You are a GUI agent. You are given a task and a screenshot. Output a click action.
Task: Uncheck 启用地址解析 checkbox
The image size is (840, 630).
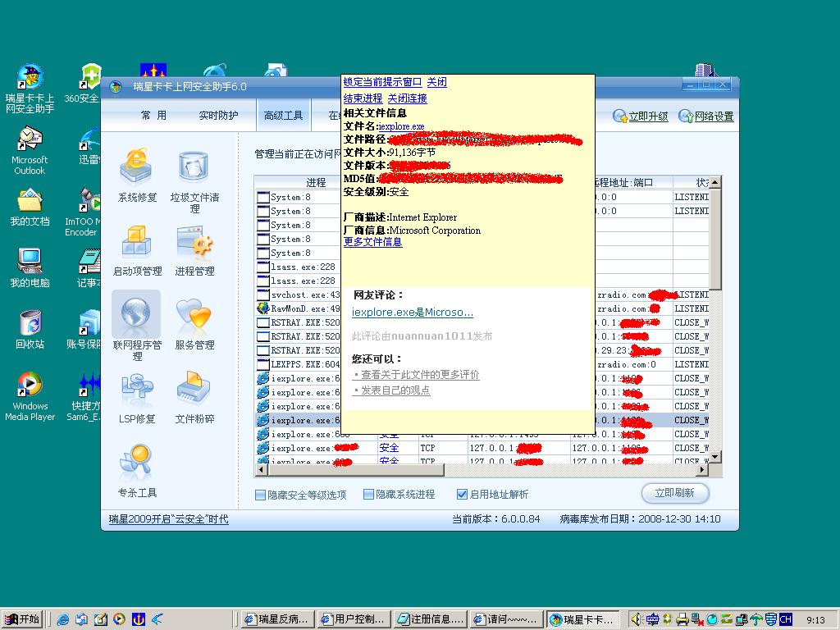(462, 495)
